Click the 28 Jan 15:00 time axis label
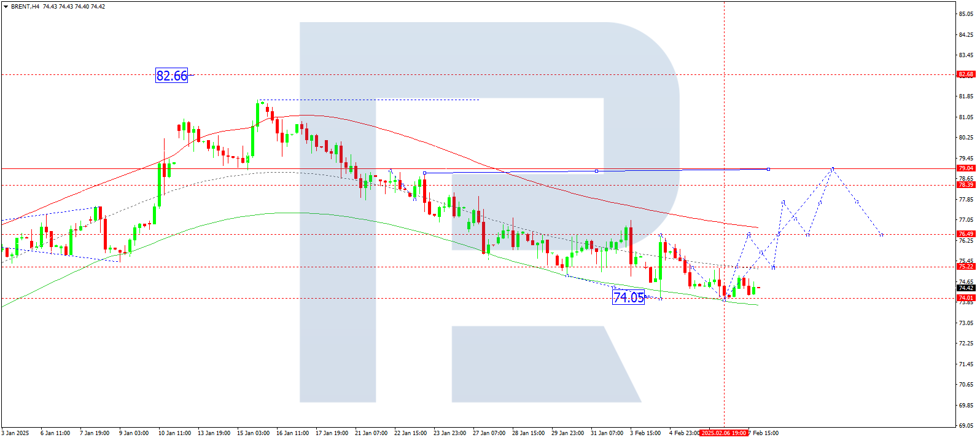 pyautogui.click(x=528, y=433)
